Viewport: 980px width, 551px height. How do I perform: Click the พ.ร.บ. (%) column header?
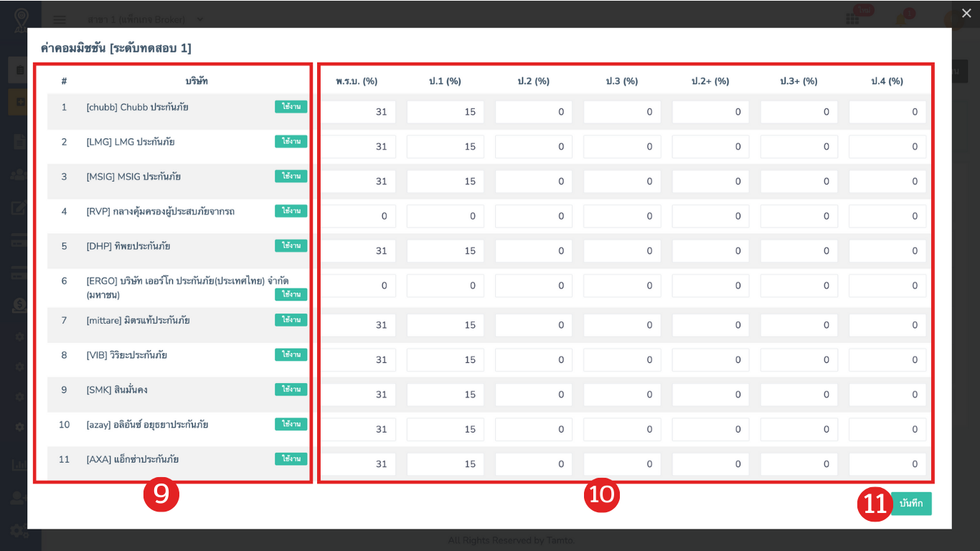click(357, 81)
